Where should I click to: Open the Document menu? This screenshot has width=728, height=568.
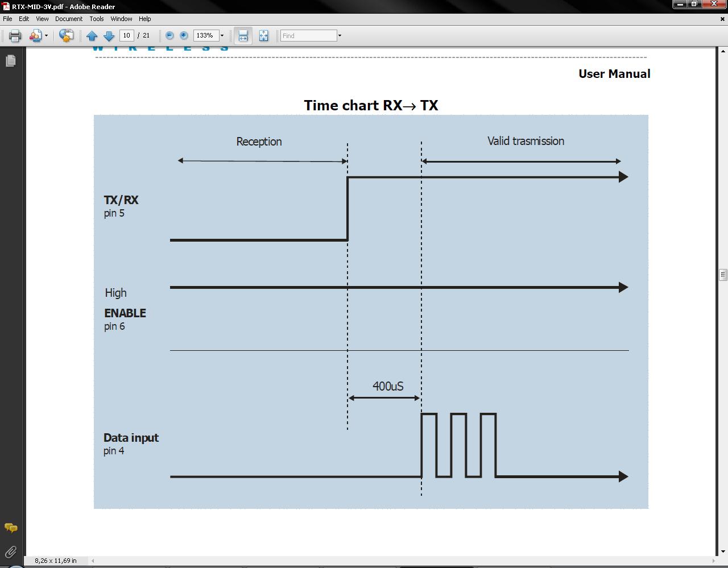click(68, 19)
